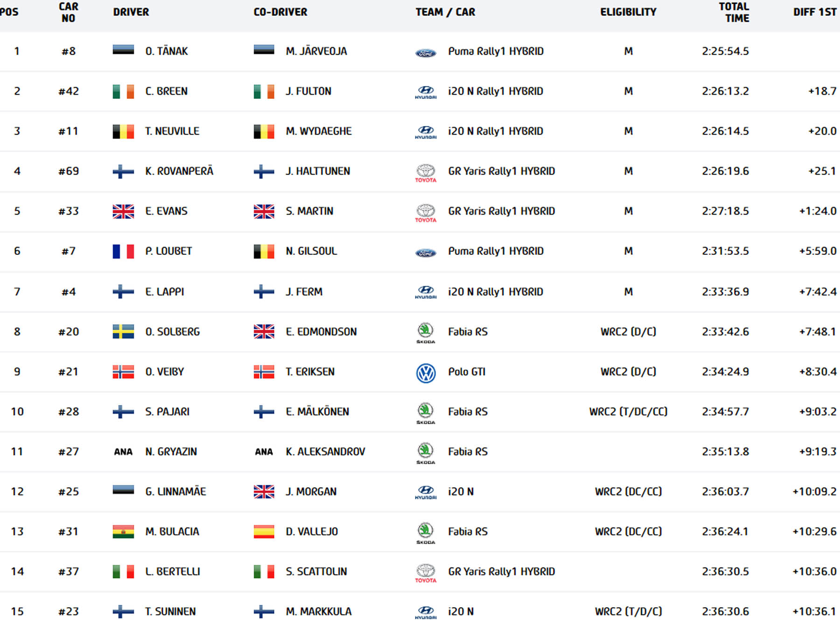The image size is (840, 623).
Task: Click the Estonian flag next to O. Tänak
Action: [123, 49]
